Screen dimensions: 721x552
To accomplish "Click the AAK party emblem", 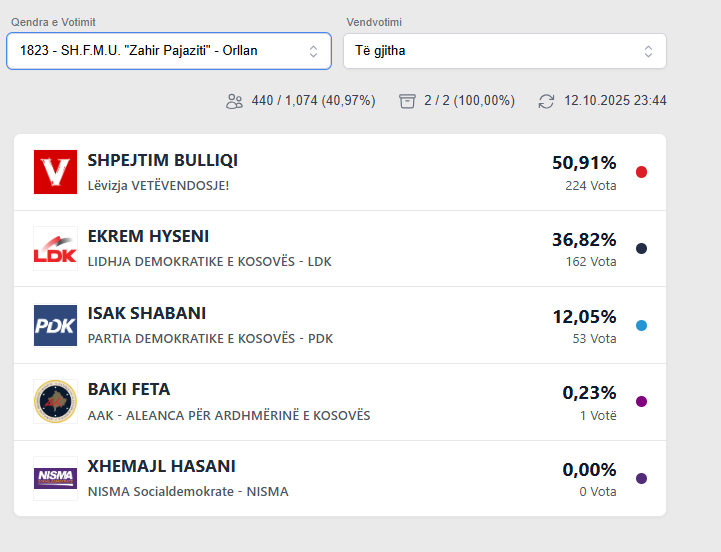I will [55, 402].
